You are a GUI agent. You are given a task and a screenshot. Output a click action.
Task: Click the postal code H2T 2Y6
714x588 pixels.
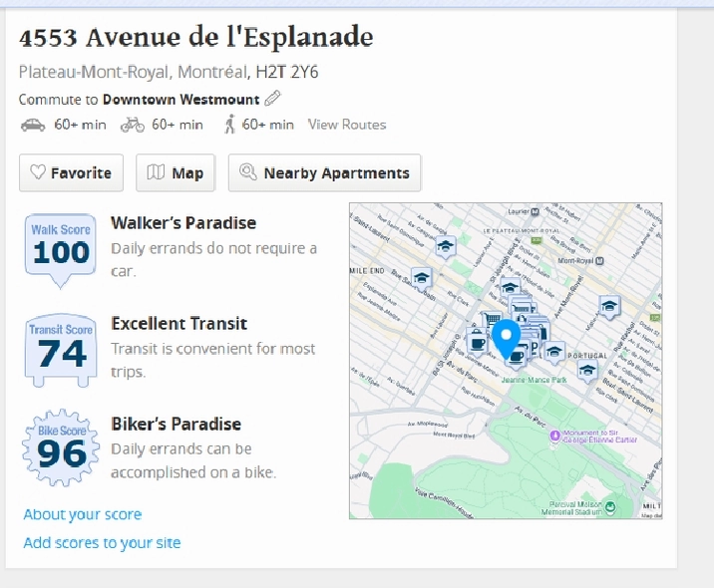(x=287, y=72)
